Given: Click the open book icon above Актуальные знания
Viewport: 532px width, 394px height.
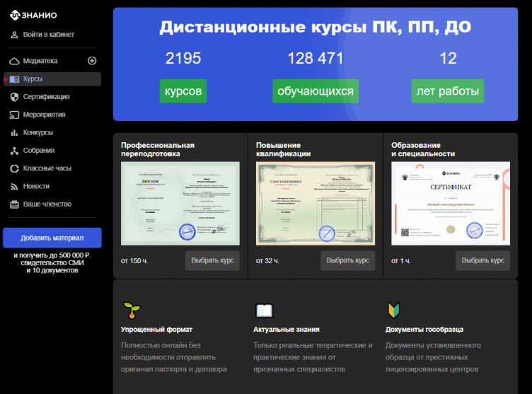Looking at the screenshot, I should (x=264, y=311).
